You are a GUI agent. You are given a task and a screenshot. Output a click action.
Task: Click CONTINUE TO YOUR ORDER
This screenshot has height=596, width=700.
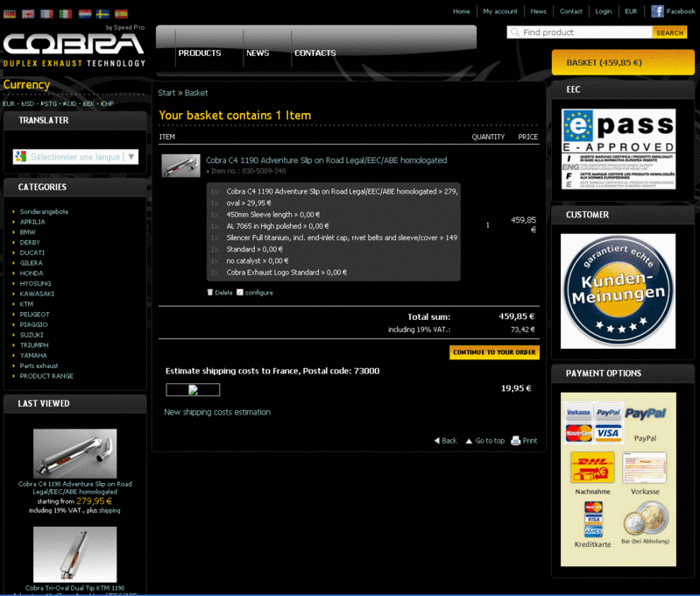point(494,352)
